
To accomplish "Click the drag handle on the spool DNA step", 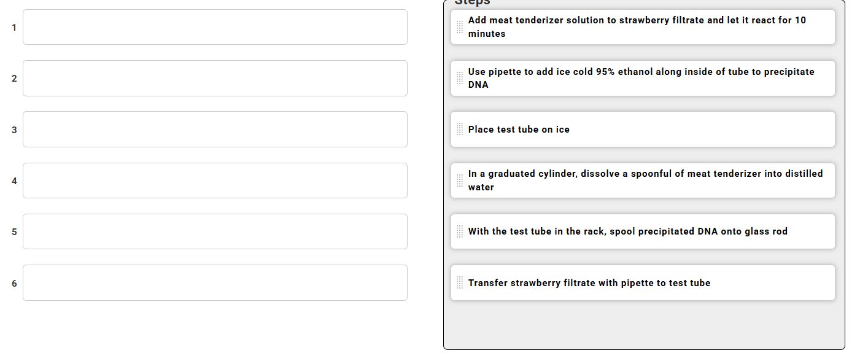I will coord(459,231).
